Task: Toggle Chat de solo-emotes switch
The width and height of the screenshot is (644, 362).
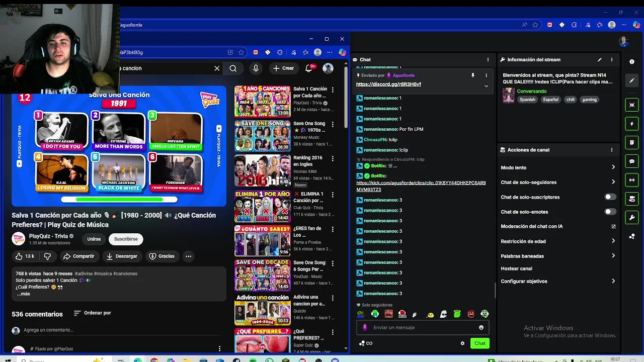Action: pyautogui.click(x=610, y=212)
